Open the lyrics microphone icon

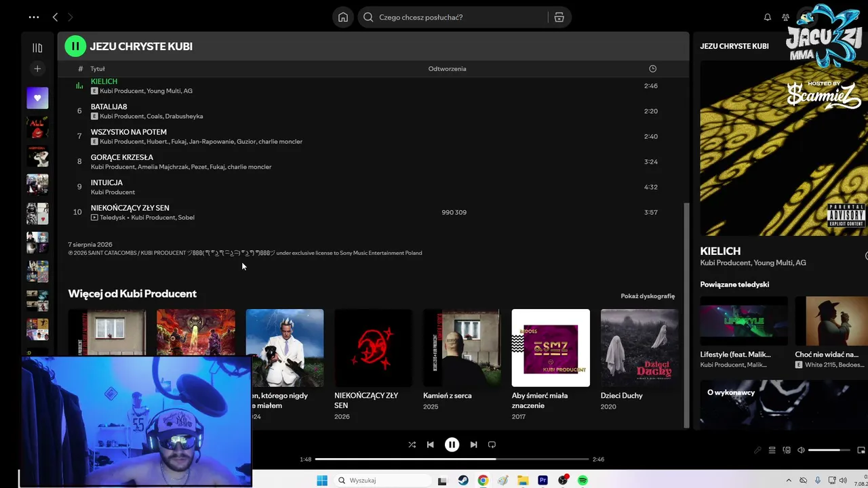point(758,450)
